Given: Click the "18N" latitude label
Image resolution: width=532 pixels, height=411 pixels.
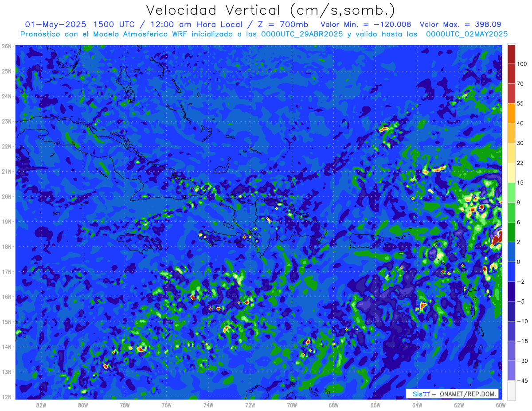Looking at the screenshot, I should 6,247.
